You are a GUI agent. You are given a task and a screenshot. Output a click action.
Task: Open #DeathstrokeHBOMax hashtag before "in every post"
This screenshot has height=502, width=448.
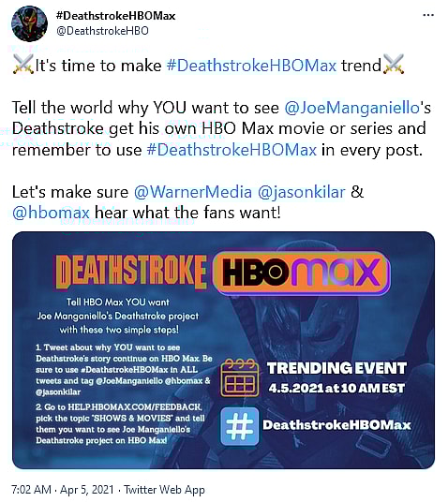[x=231, y=150]
